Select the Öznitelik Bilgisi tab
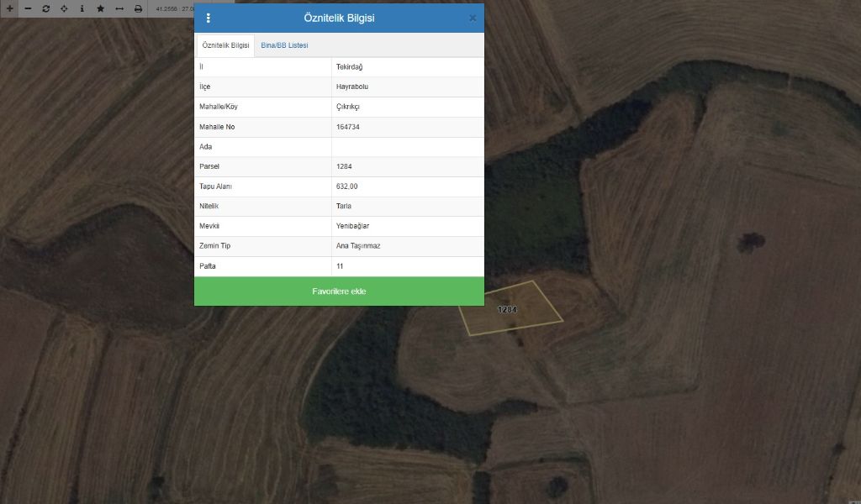The image size is (861, 504). point(225,45)
